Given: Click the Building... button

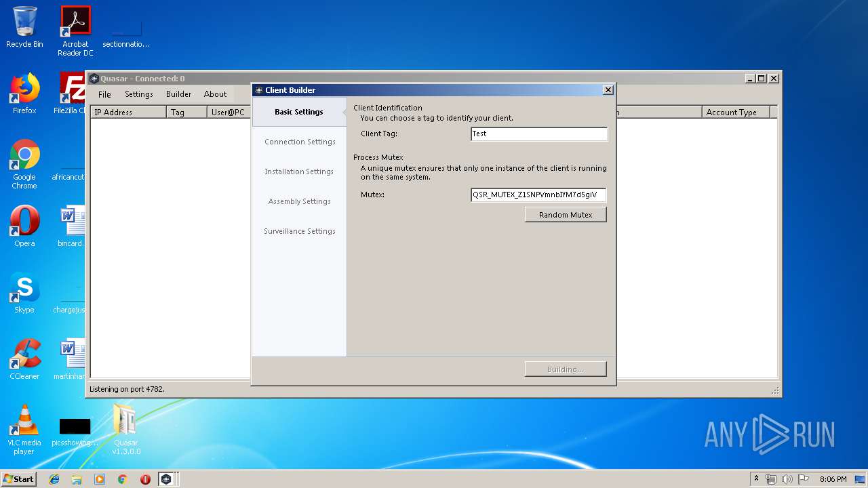Looking at the screenshot, I should click(x=566, y=369).
